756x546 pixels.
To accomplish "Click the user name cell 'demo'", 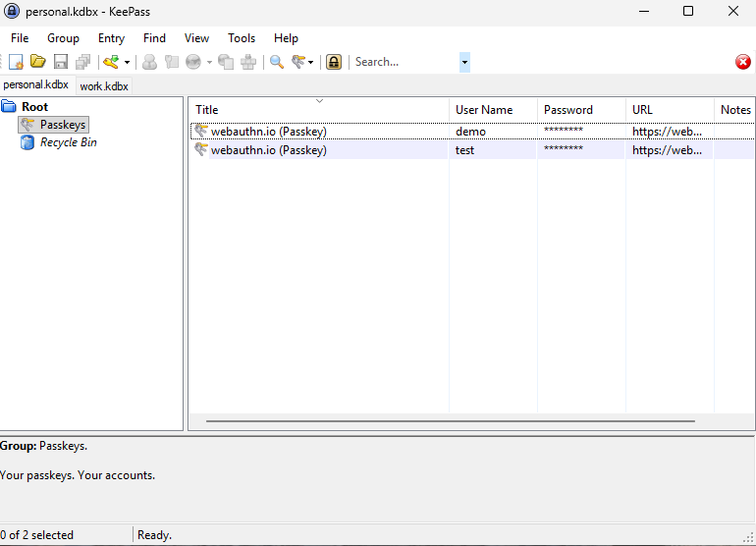I will (x=470, y=132).
